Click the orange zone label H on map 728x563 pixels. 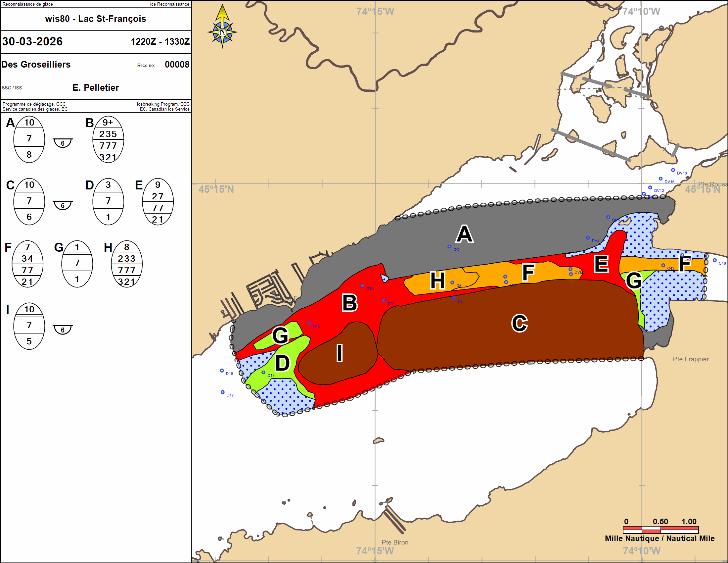click(437, 281)
